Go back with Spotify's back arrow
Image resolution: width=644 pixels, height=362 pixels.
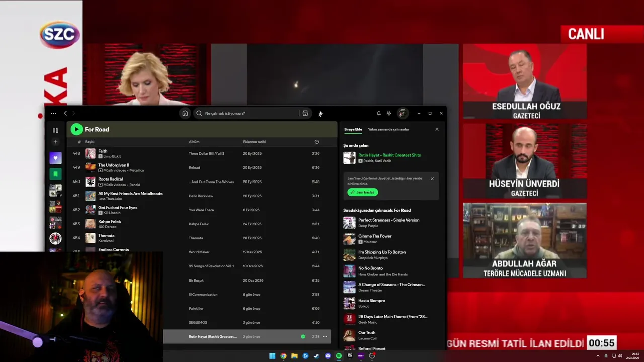pos(65,113)
